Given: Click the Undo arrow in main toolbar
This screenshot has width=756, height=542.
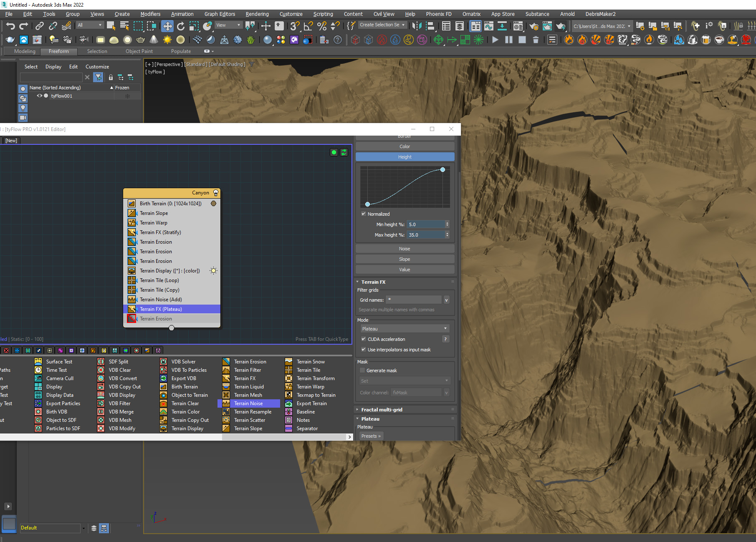Looking at the screenshot, I should point(10,26).
